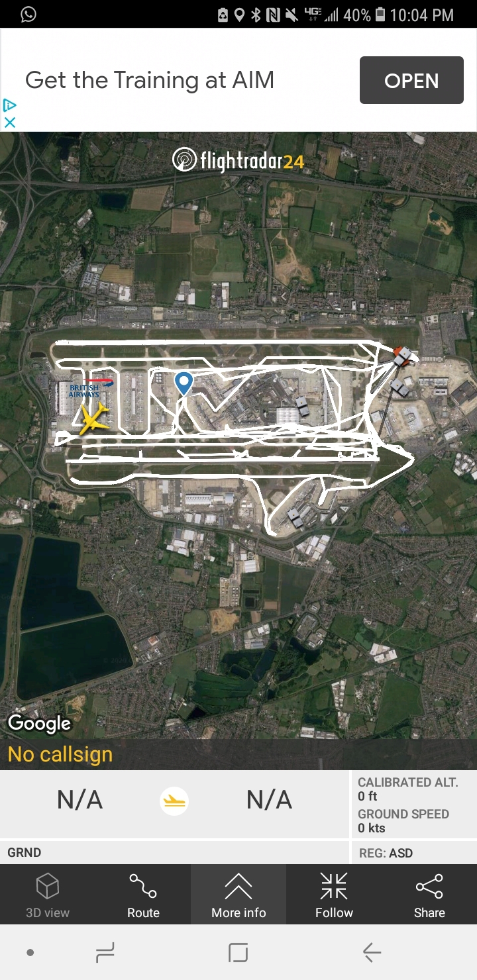
Task: Open the Google attribution link on map
Action: pyautogui.click(x=39, y=724)
